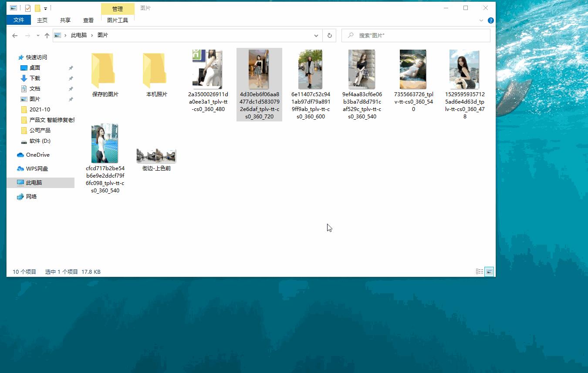
Task: Open the recent locations dropdown arrow
Action: pyautogui.click(x=38, y=36)
